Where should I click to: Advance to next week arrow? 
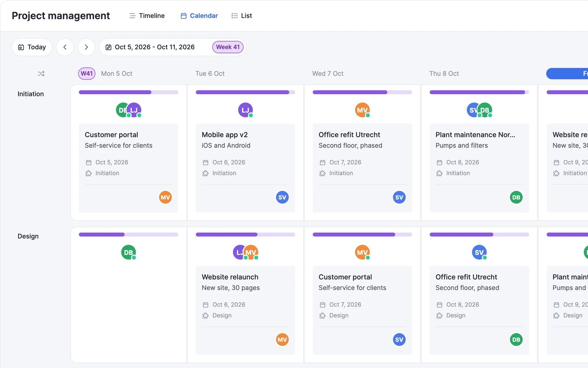point(86,47)
